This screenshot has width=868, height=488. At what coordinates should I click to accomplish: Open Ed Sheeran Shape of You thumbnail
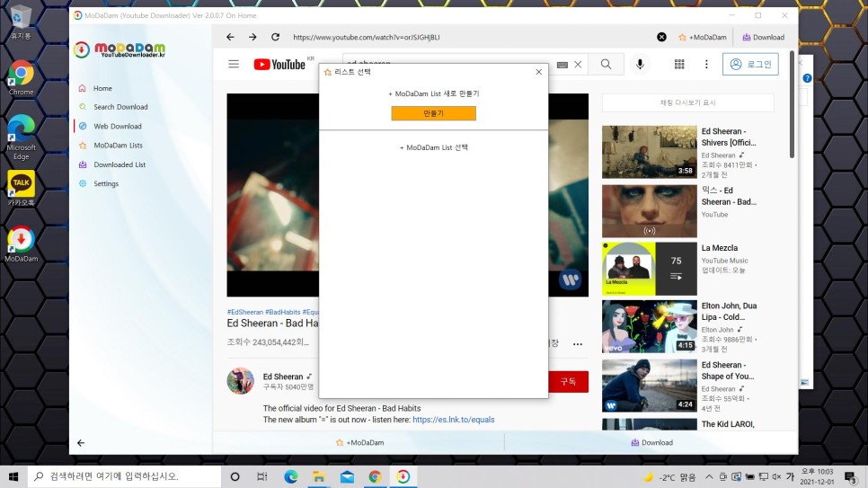pyautogui.click(x=650, y=386)
